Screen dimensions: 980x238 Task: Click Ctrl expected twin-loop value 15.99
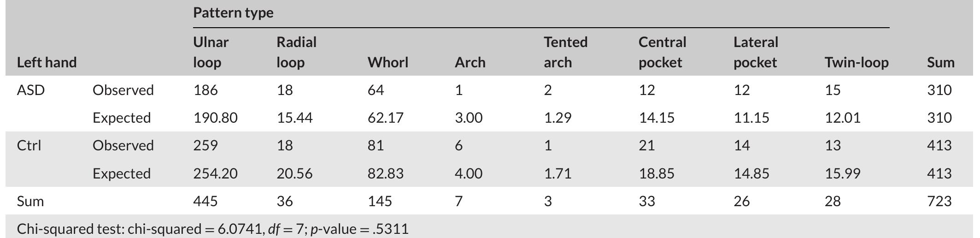coord(842,173)
